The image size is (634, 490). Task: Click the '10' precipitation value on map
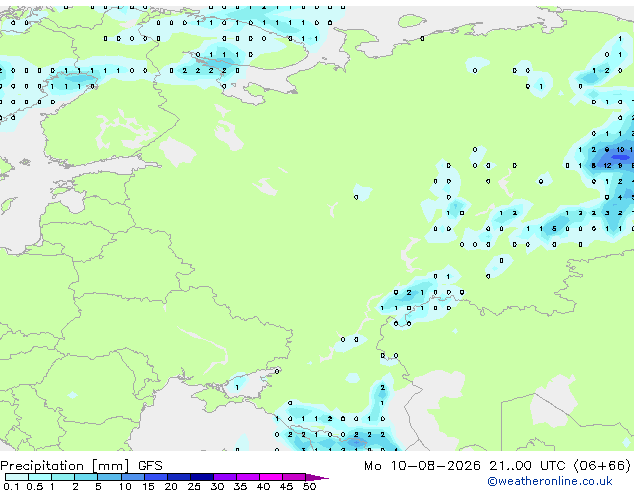pyautogui.click(x=620, y=150)
